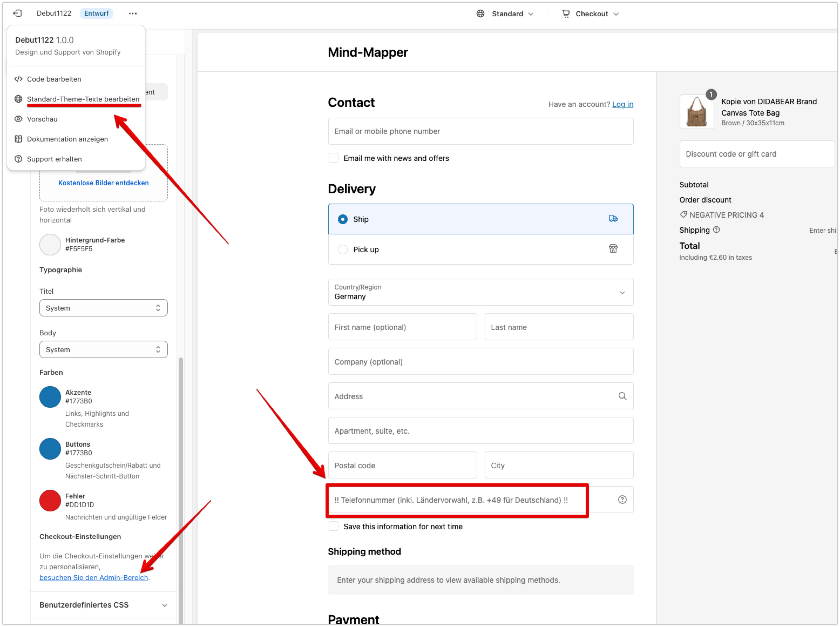This screenshot has width=840, height=627.
Task: Click the Log in link
Action: tap(622, 104)
